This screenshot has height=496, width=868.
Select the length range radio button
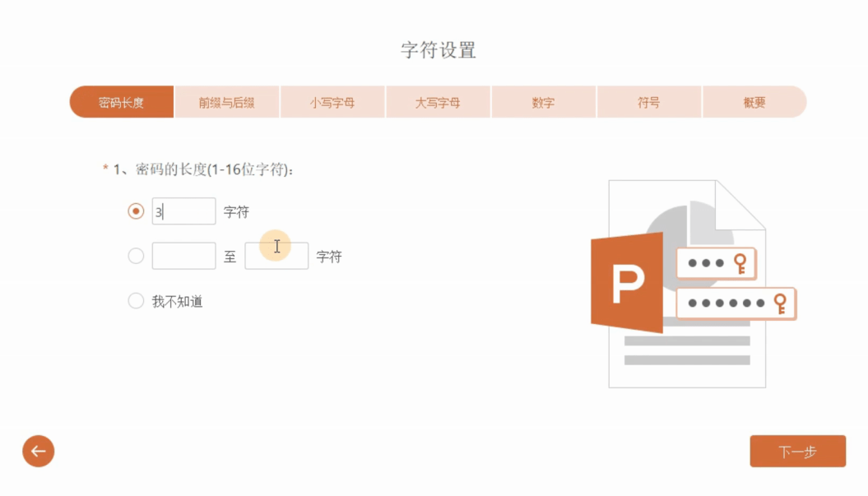[x=136, y=257]
